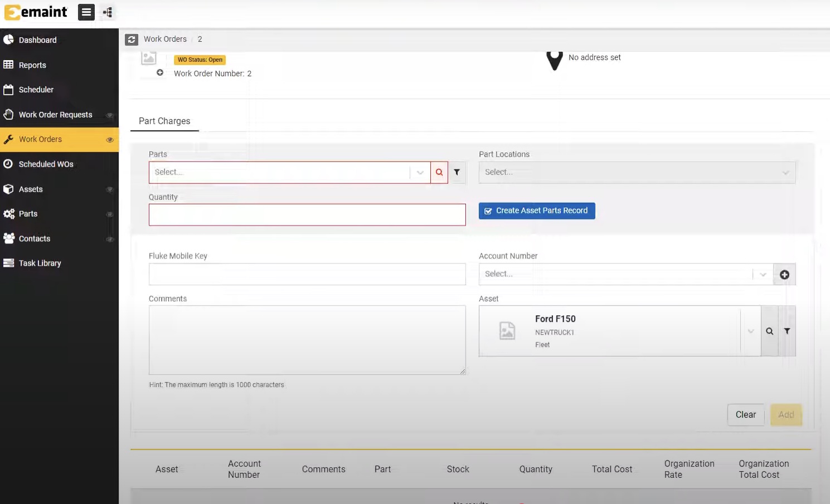Image resolution: width=830 pixels, height=504 pixels.
Task: Open Scheduled WOs from the sidebar
Action: [46, 164]
